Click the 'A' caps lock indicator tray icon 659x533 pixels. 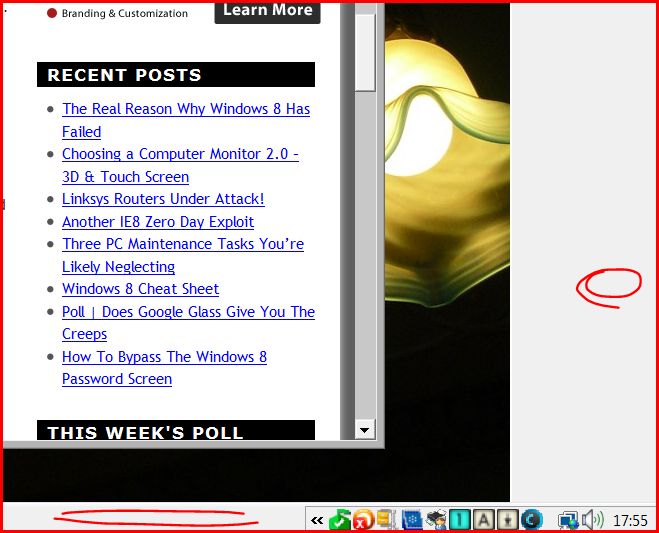pyautogui.click(x=484, y=520)
